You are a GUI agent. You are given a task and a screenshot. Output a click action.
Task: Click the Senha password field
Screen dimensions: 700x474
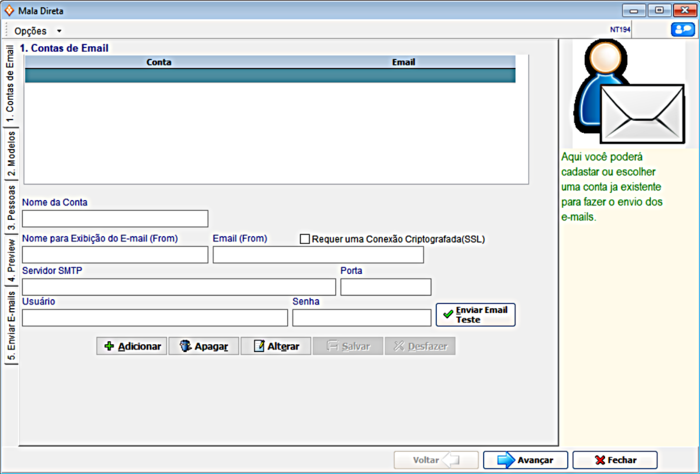[361, 318]
